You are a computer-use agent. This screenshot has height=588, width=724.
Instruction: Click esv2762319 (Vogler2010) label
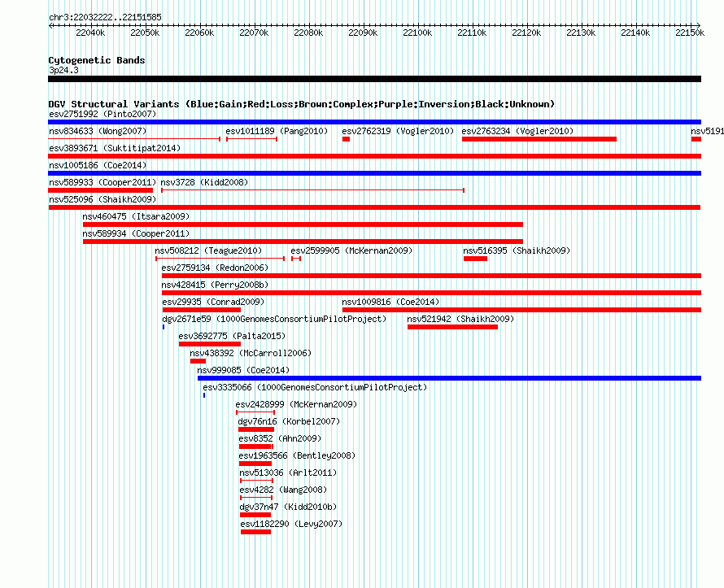coord(398,131)
